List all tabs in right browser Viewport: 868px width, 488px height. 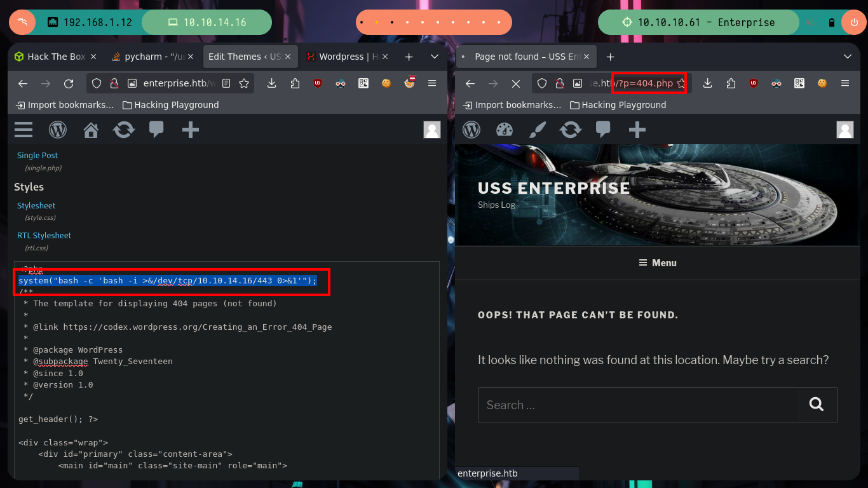pos(848,57)
